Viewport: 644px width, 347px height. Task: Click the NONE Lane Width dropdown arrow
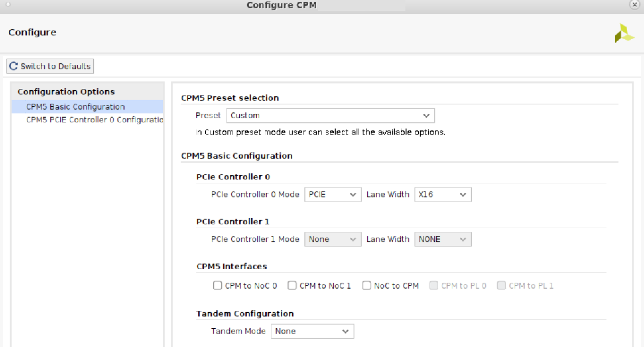coord(463,239)
